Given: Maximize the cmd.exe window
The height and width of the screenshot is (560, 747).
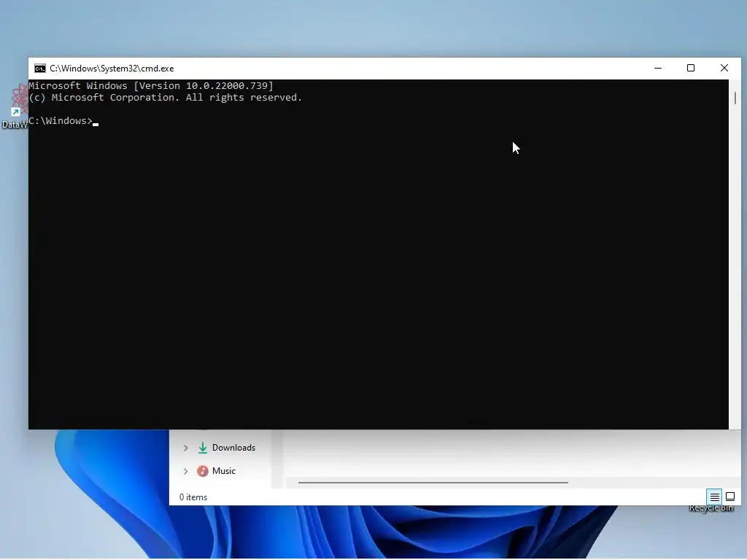Looking at the screenshot, I should coord(691,69).
